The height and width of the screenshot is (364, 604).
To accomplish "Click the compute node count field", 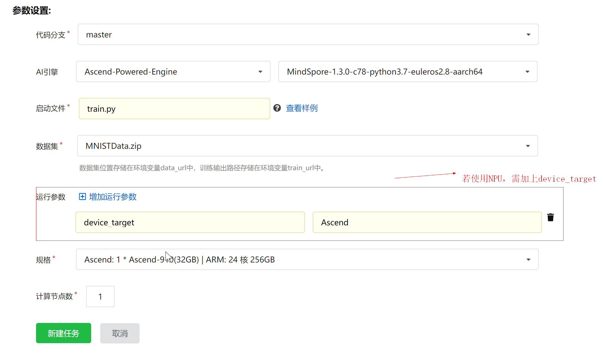I will pyautogui.click(x=100, y=296).
